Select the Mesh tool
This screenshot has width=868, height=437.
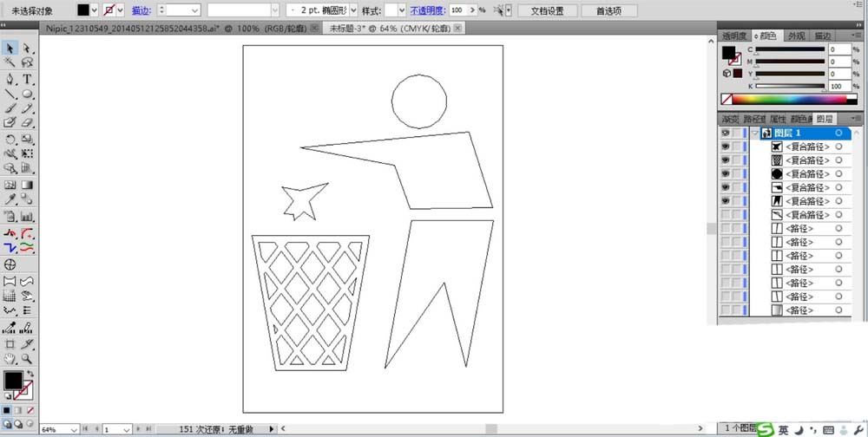tap(10, 186)
